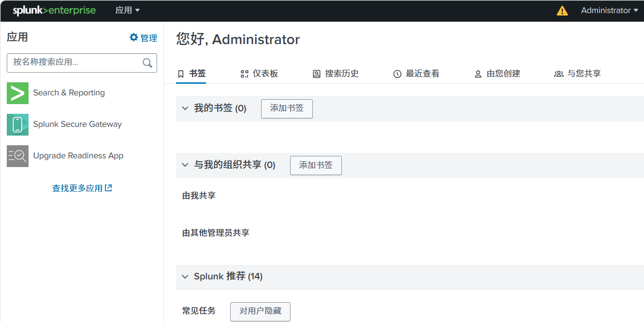Open the Search & Reporting app icon
Image resolution: width=644 pixels, height=322 pixels.
click(x=17, y=93)
